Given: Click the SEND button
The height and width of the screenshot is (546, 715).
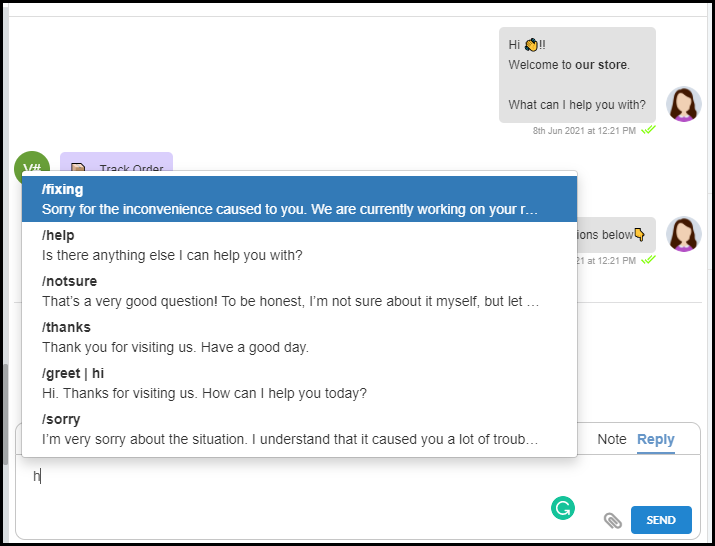Looking at the screenshot, I should 661,520.
